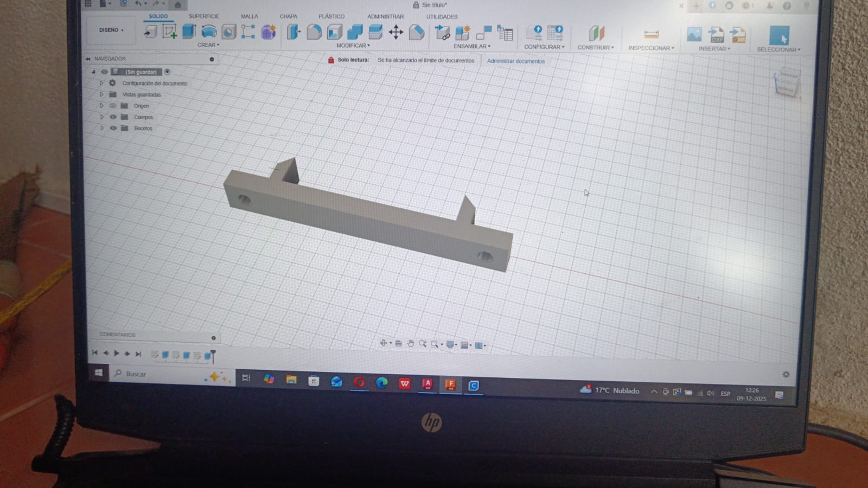Open the Construir plane tool

click(596, 34)
